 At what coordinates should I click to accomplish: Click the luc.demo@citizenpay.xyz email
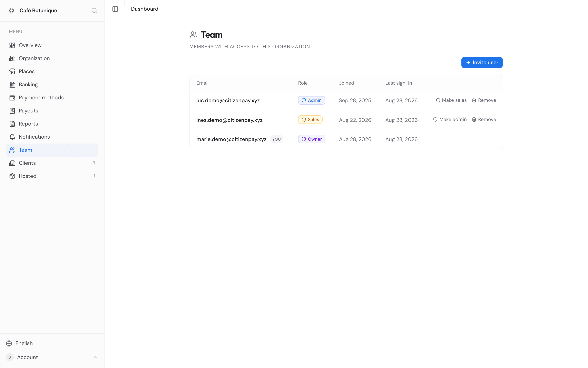coord(228,101)
